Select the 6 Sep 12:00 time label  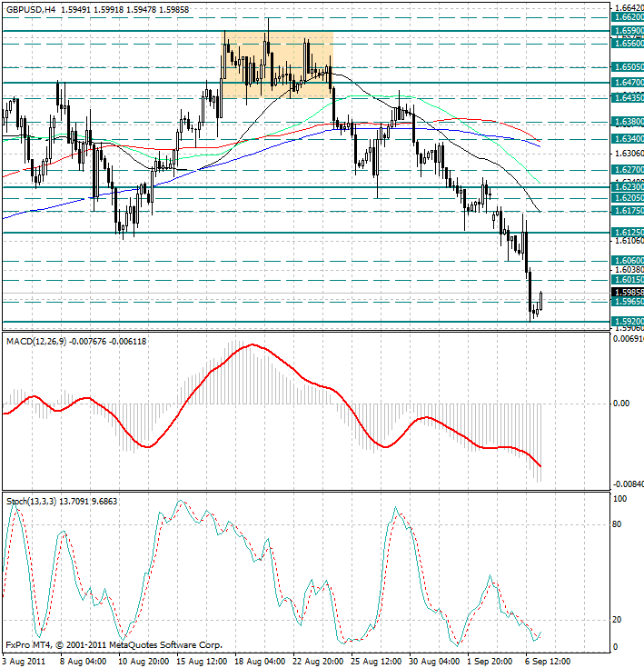pos(549,662)
